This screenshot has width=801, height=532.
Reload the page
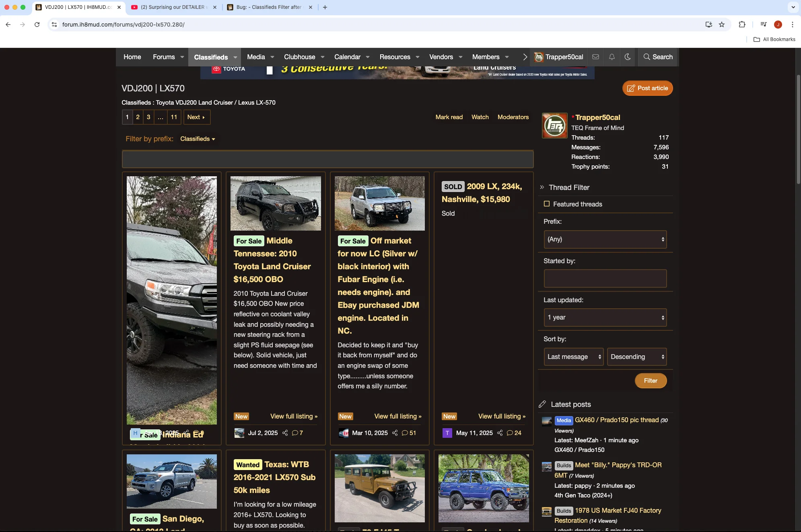click(37, 25)
